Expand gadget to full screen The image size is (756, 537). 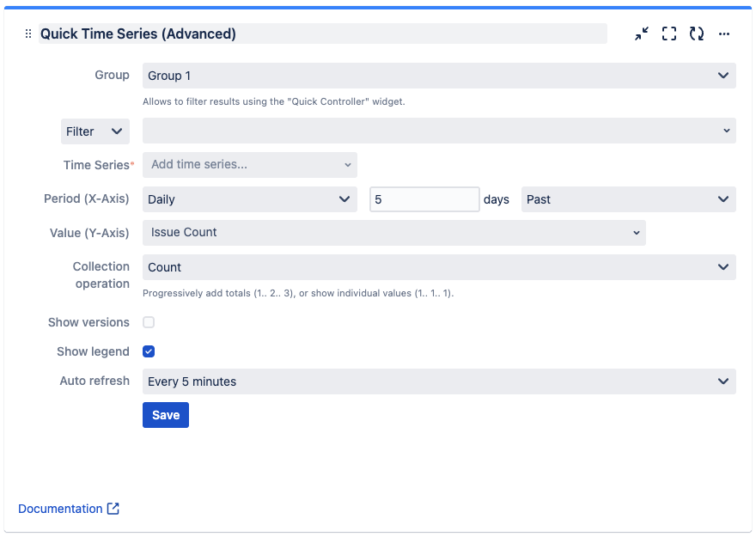pyautogui.click(x=669, y=34)
